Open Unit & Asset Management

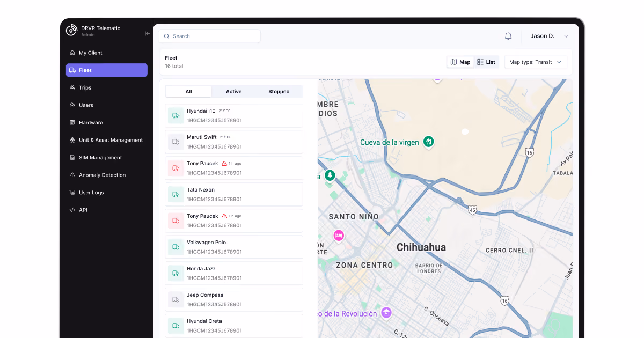pyautogui.click(x=106, y=140)
